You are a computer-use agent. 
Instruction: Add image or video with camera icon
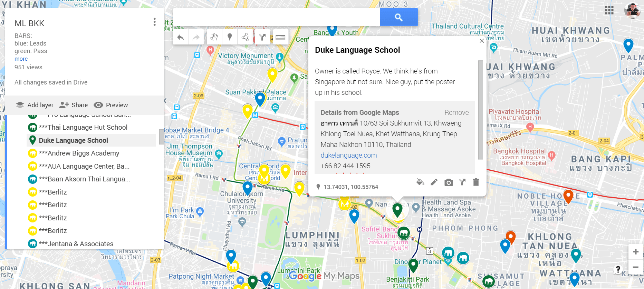click(449, 182)
